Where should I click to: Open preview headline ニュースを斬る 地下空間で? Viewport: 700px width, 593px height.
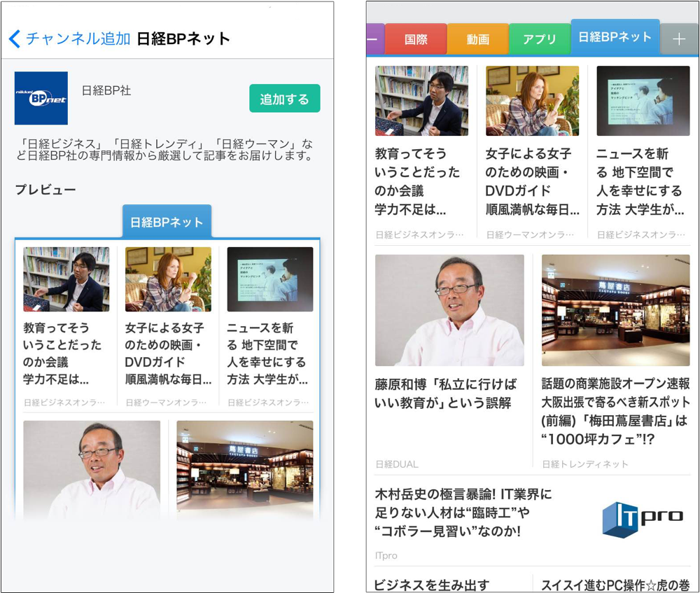(267, 354)
